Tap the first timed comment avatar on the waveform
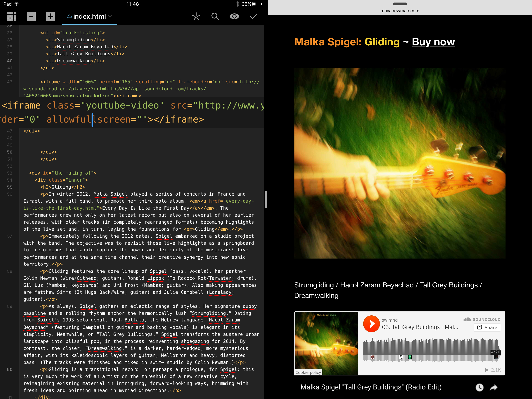This screenshot has width=532, height=399. (x=372, y=357)
